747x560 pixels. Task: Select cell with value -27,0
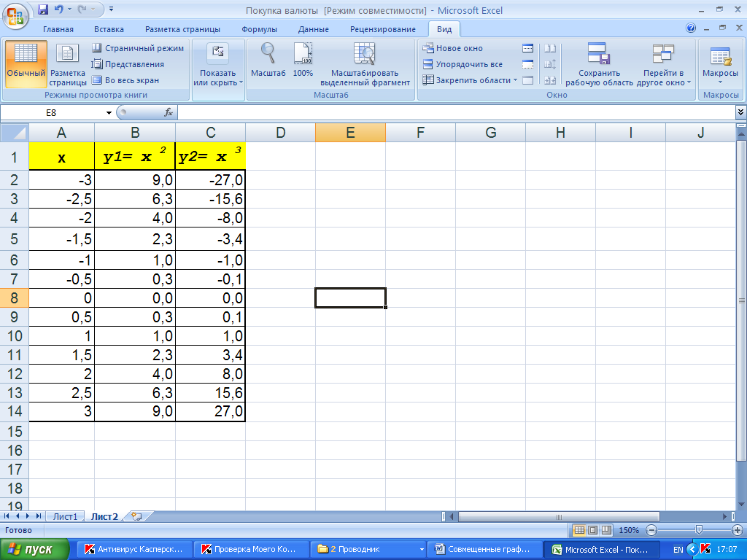(x=210, y=180)
